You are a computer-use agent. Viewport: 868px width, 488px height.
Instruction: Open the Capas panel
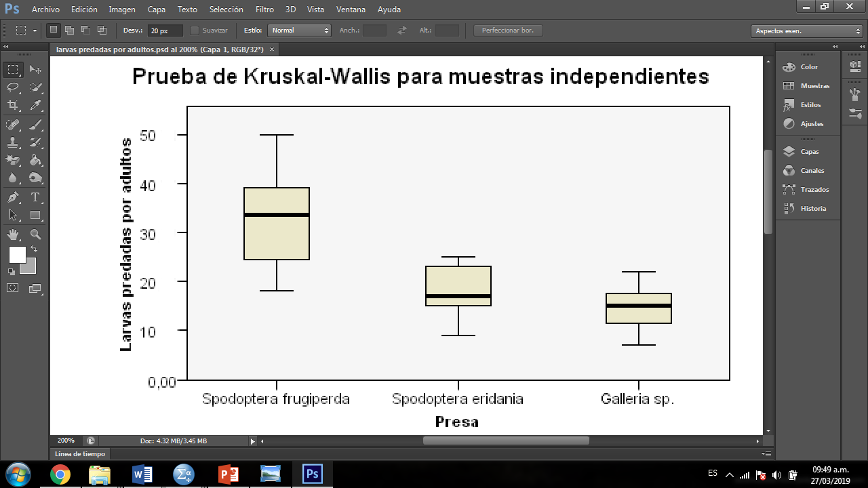point(808,152)
